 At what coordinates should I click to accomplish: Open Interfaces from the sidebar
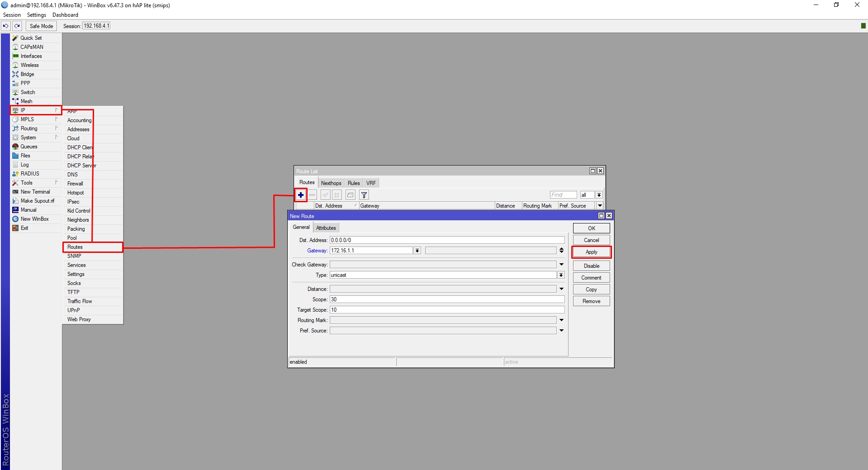pos(36,56)
